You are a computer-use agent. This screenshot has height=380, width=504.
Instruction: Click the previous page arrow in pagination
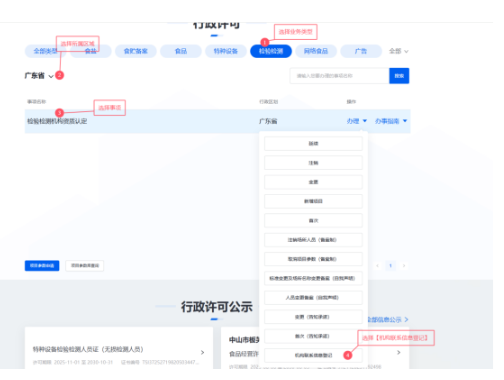pos(377,266)
